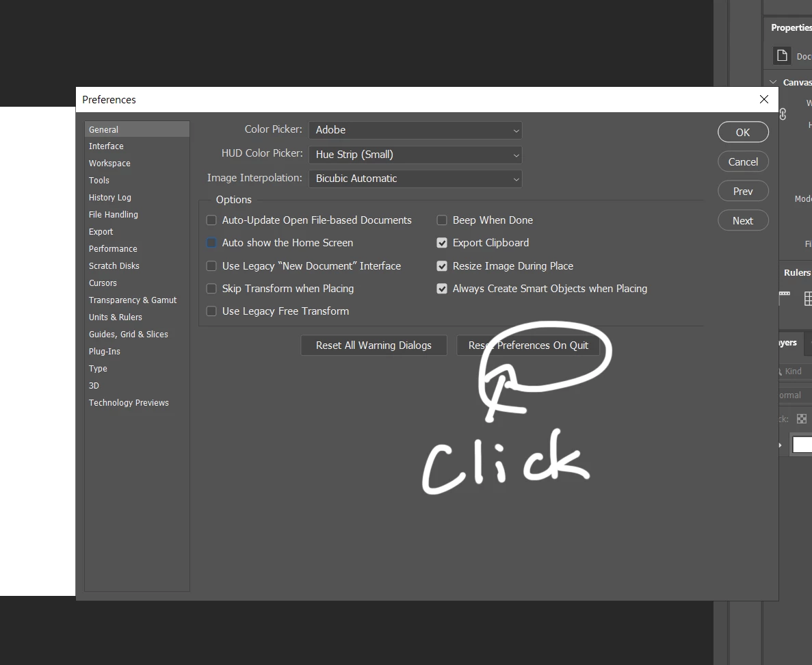The width and height of the screenshot is (812, 665).
Task: Open the HUD Color Picker dropdown
Action: (x=415, y=155)
